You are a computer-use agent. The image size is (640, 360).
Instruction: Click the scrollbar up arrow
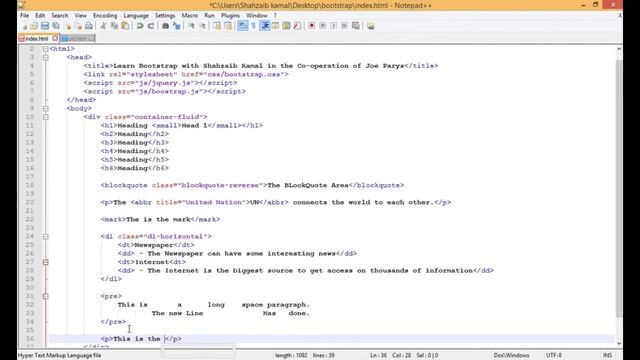point(619,49)
